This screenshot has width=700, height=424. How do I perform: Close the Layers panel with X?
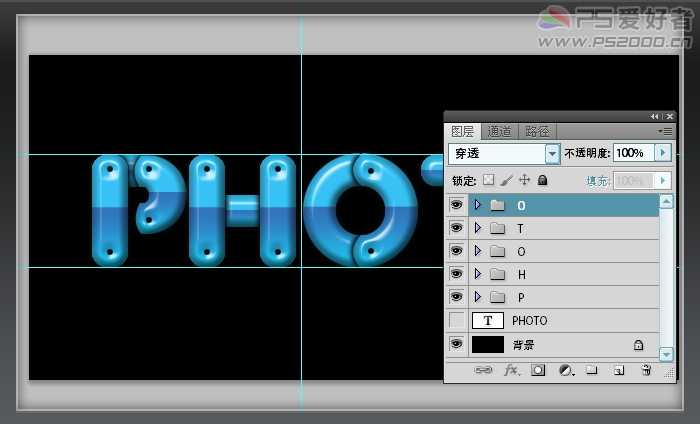coord(669,116)
